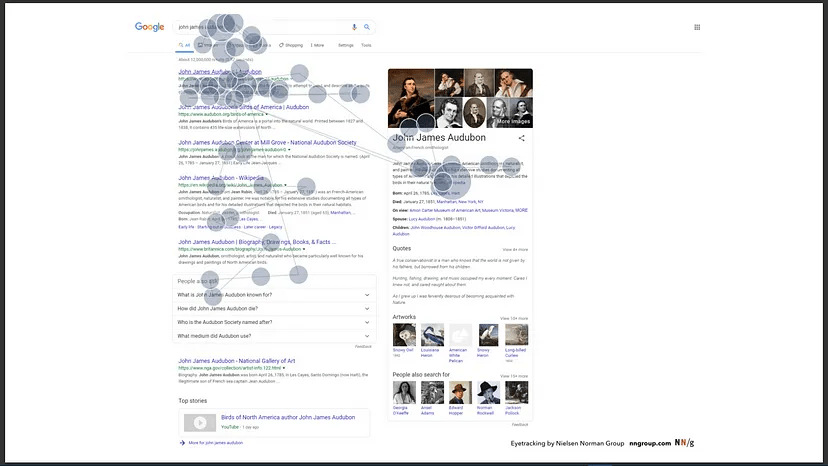This screenshot has height=466, width=828.
Task: Switch to the All results tab
Action: click(x=184, y=45)
